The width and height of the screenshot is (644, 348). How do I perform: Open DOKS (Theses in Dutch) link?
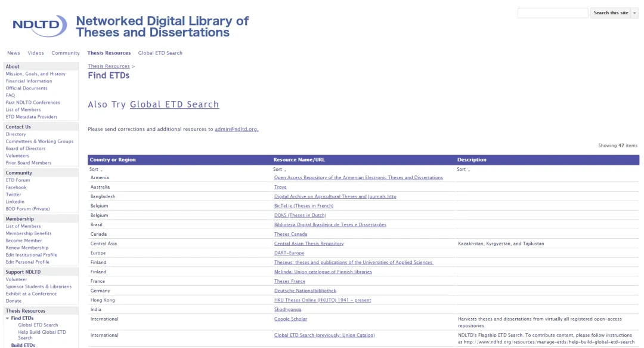[300, 215]
